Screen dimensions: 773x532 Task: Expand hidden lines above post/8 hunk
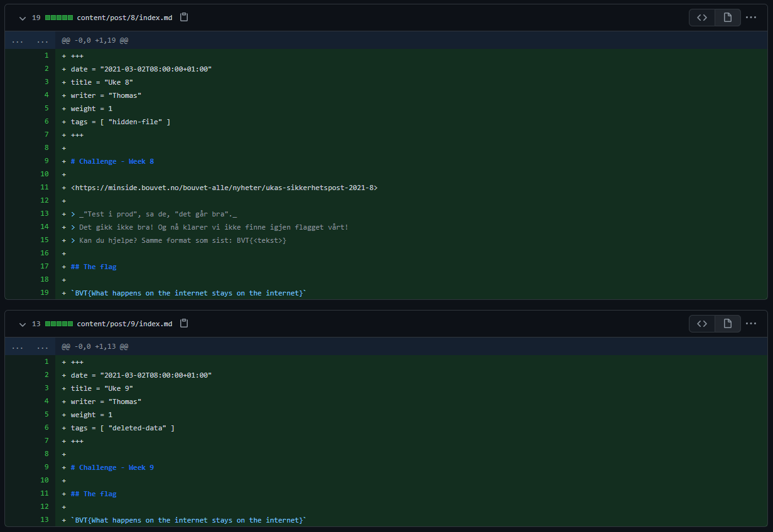(x=18, y=41)
